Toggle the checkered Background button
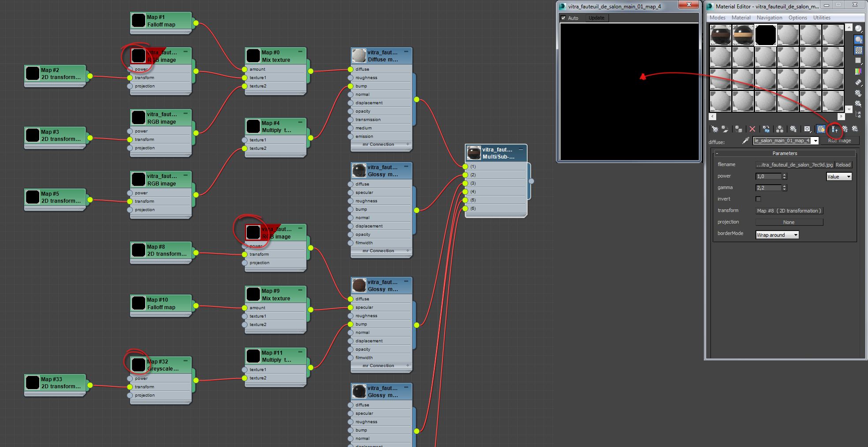 click(858, 50)
